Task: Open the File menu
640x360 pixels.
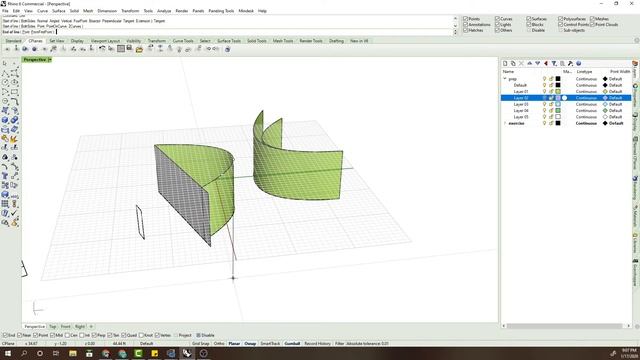Action: pyautogui.click(x=5, y=11)
